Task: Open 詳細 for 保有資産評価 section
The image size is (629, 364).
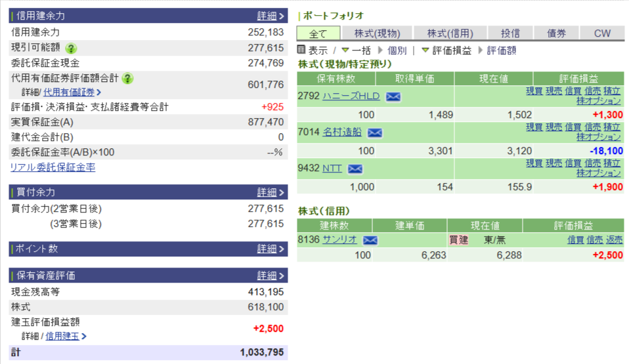Action: click(271, 276)
